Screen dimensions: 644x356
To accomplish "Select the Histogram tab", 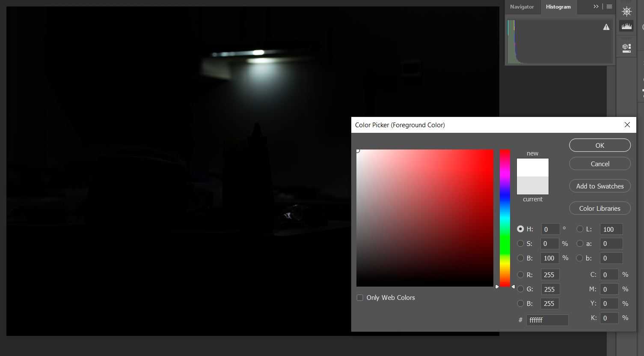I will pos(558,7).
